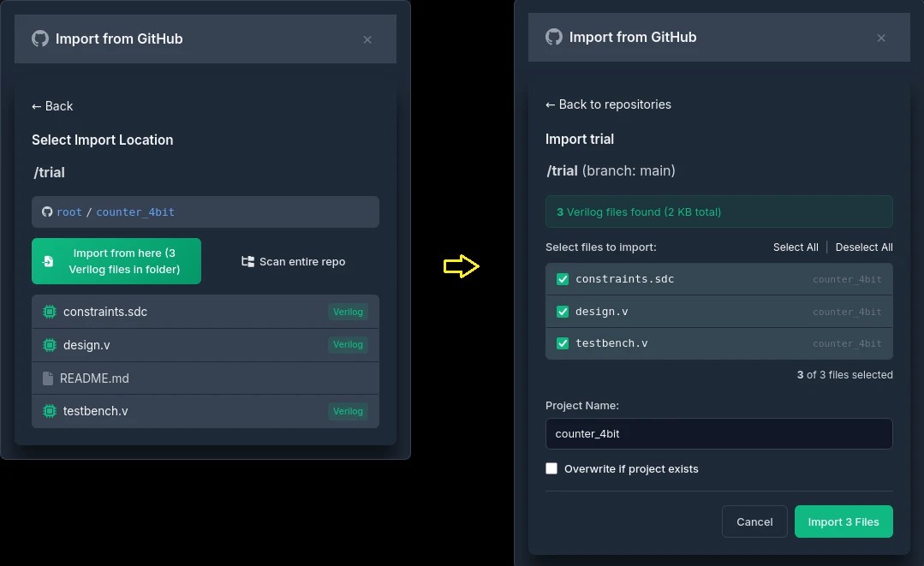The image size is (924, 566).
Task: Close the left Import from GitHub dialog
Action: (x=367, y=39)
